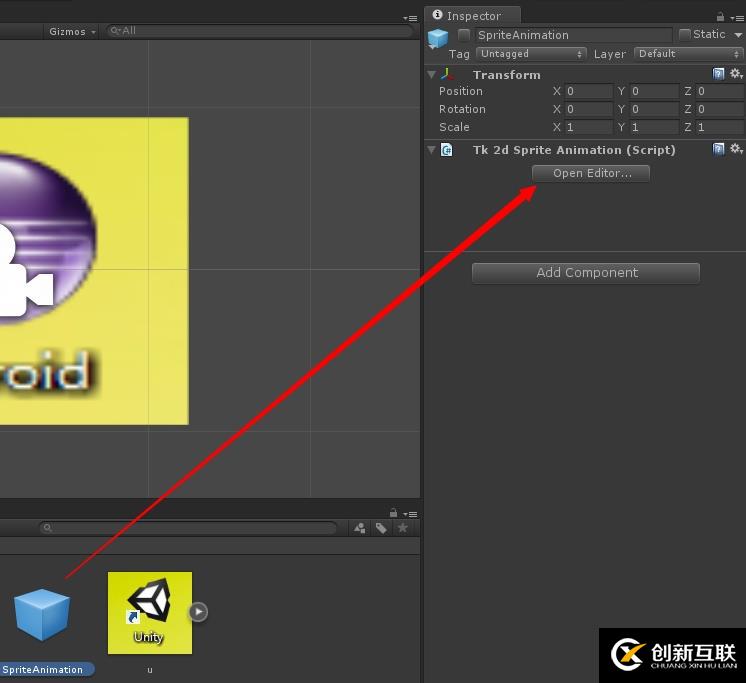Click the Rotation Y field
The height and width of the screenshot is (683, 746).
654,109
